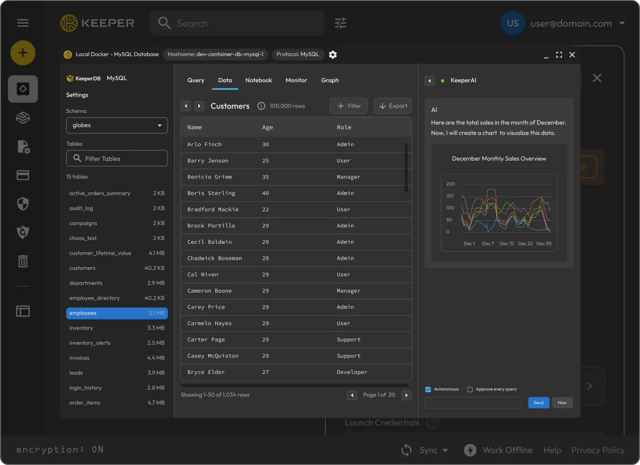Click the Arlo Finch row
This screenshot has width=640, height=465.
pos(296,145)
